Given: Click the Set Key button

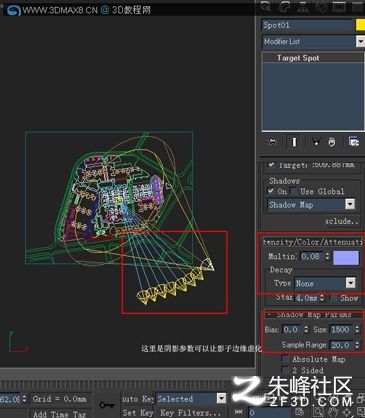Looking at the screenshot, I should pyautogui.click(x=138, y=412).
